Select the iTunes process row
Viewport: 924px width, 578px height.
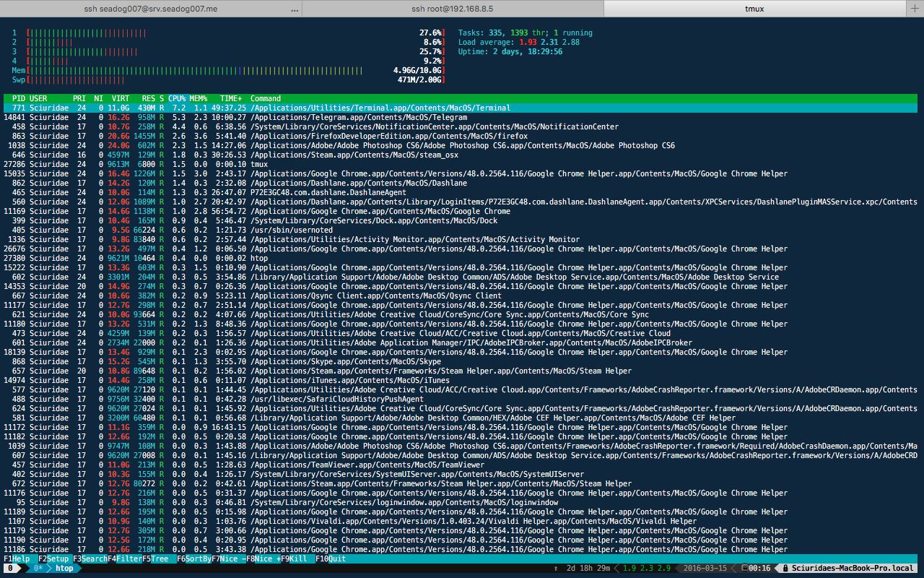461,380
